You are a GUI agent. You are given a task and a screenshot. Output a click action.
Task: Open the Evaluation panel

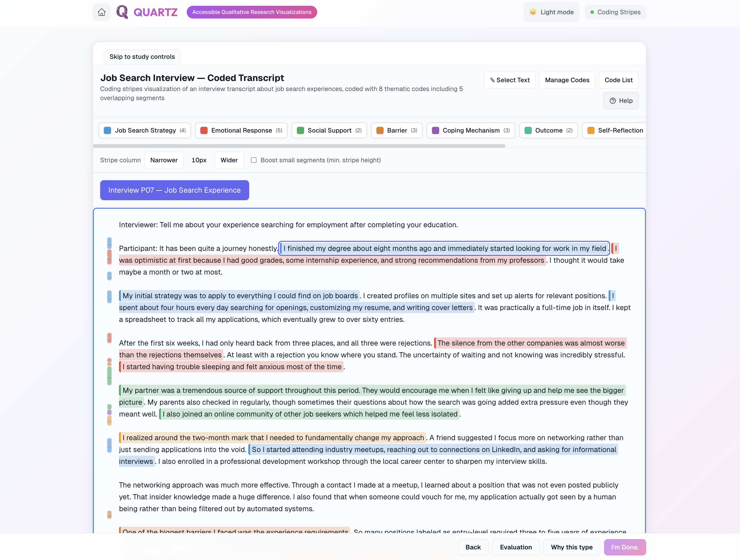(x=516, y=547)
